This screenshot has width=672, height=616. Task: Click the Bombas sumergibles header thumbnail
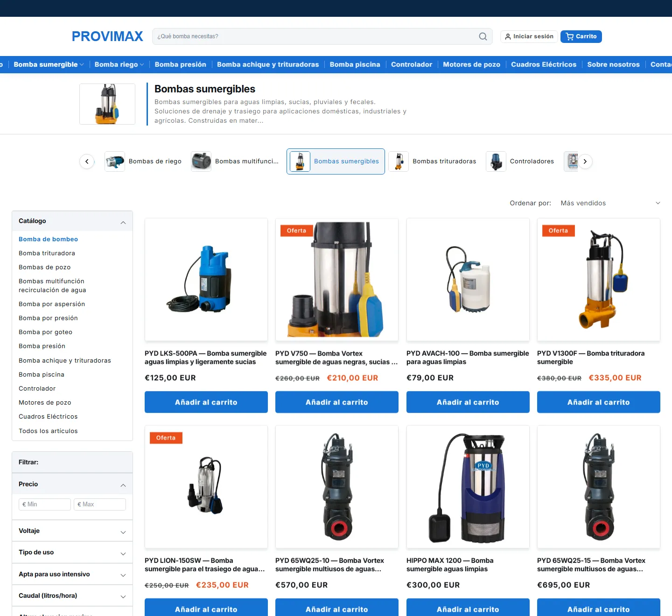pyautogui.click(x=107, y=104)
